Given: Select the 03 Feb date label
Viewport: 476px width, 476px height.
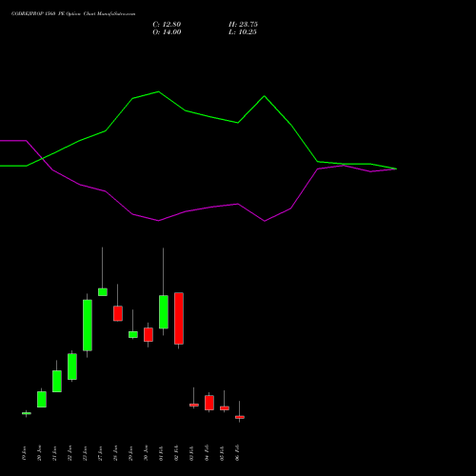Looking at the screenshot, I should [192, 453].
